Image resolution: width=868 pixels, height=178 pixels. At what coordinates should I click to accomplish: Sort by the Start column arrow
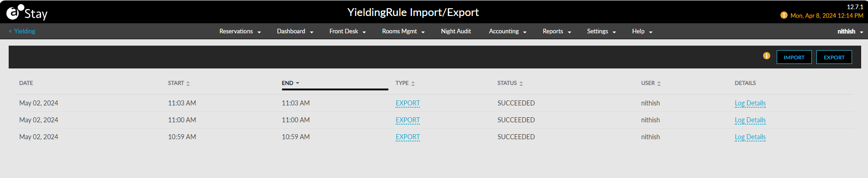point(188,83)
